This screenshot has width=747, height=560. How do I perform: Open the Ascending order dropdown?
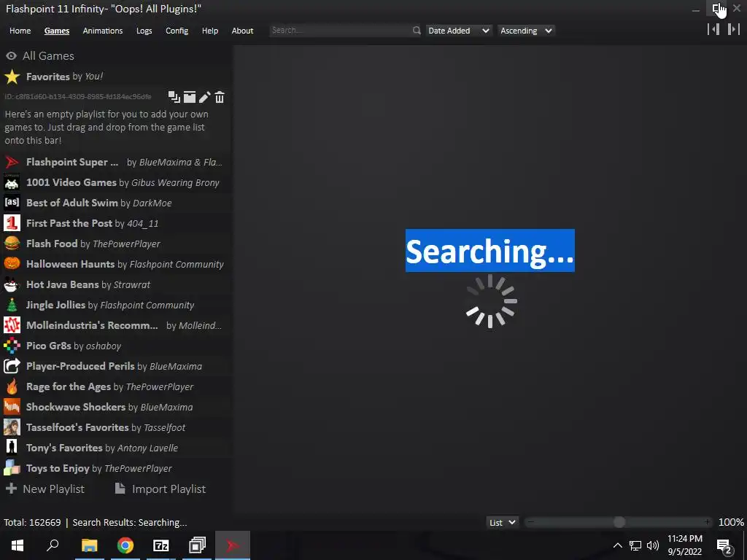(526, 31)
